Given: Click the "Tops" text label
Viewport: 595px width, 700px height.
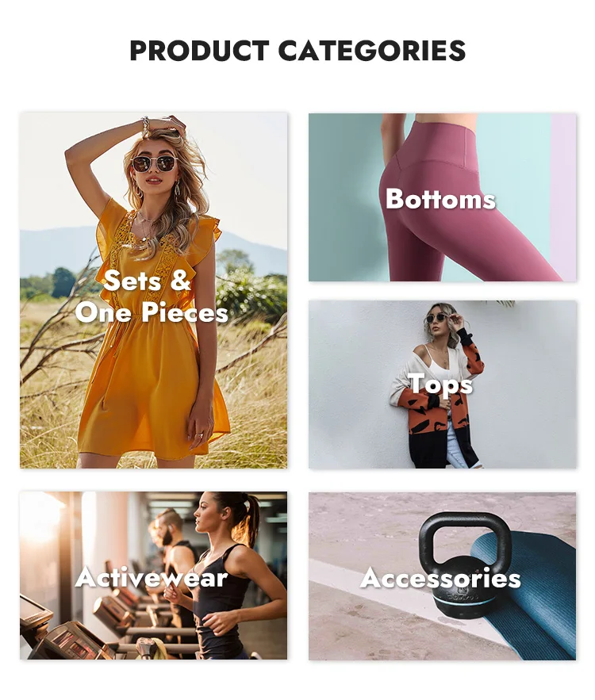Looking at the screenshot, I should (x=440, y=384).
